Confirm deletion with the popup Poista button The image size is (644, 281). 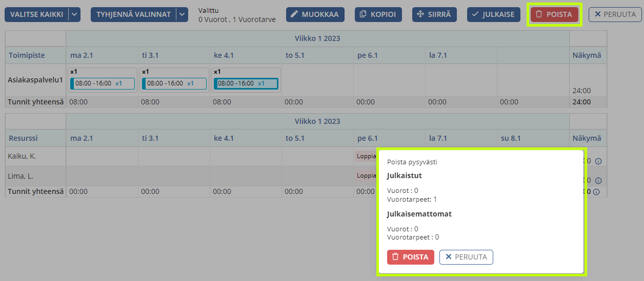[x=411, y=257]
